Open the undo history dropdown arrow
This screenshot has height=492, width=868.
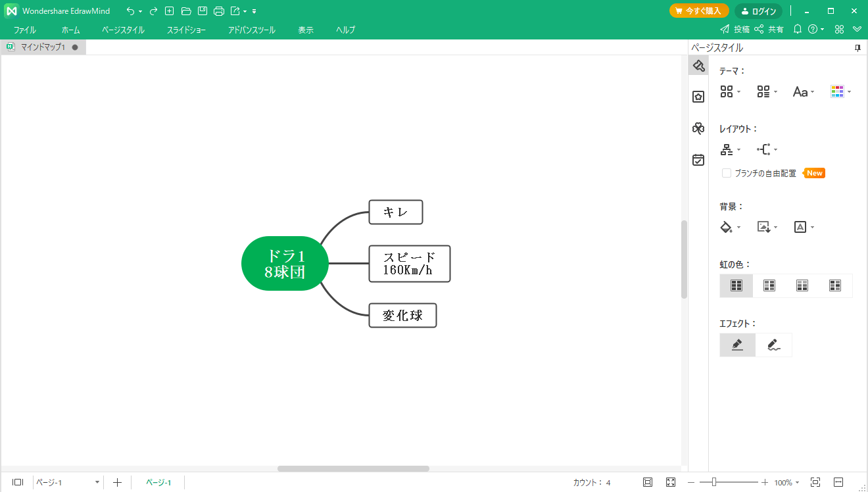click(x=140, y=12)
